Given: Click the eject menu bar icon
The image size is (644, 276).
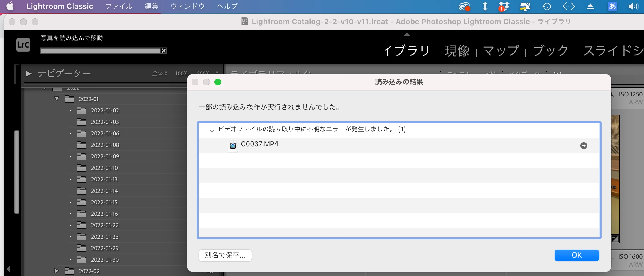Looking at the screenshot, I should [x=590, y=6].
